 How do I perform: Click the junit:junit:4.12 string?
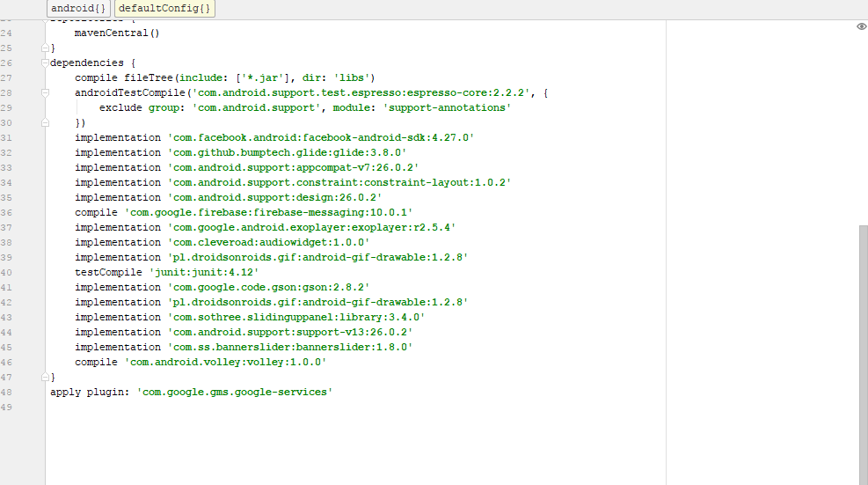click(204, 273)
